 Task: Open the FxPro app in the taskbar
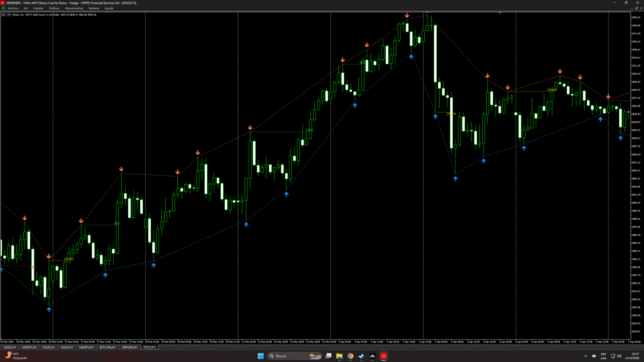click(383, 356)
